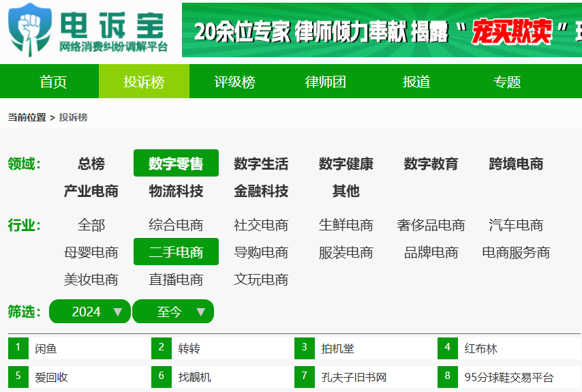The image size is (582, 392).
Task: Open the 报道 navigation tab
Action: point(416,81)
